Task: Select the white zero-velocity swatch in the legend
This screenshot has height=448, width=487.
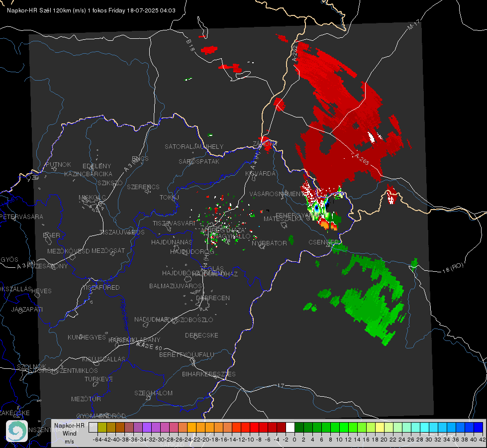Action: [x=290, y=427]
